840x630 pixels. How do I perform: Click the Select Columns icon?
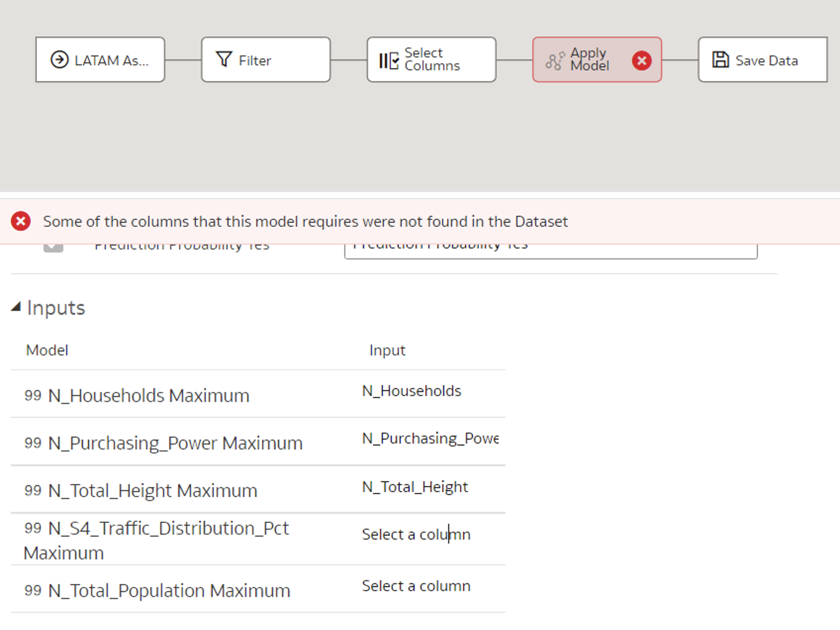(x=389, y=60)
